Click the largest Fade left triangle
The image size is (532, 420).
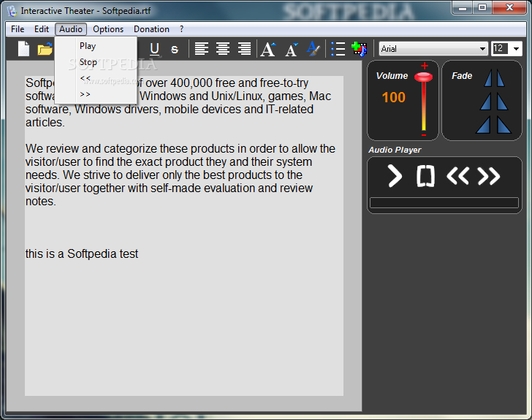tap(484, 124)
